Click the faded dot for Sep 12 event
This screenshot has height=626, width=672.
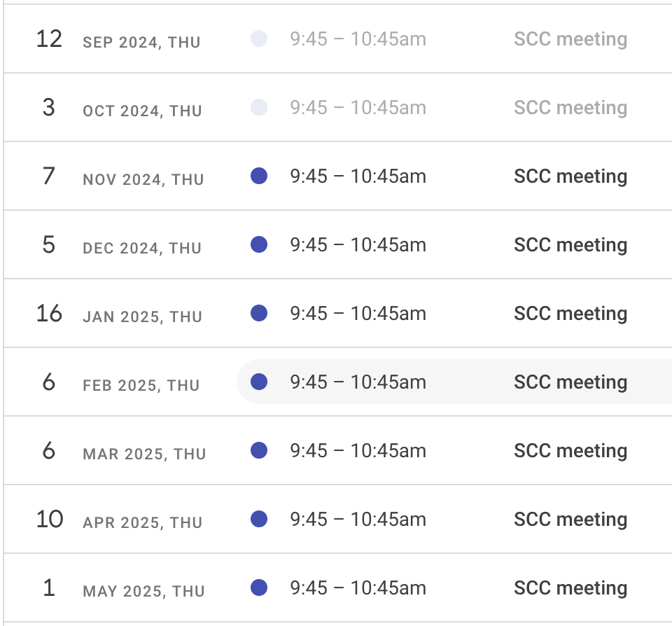pos(259,39)
